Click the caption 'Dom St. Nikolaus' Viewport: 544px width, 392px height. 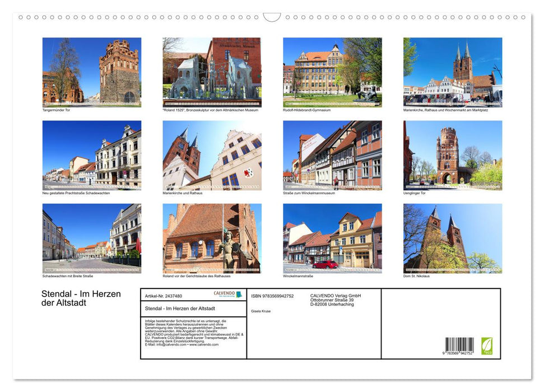point(416,276)
